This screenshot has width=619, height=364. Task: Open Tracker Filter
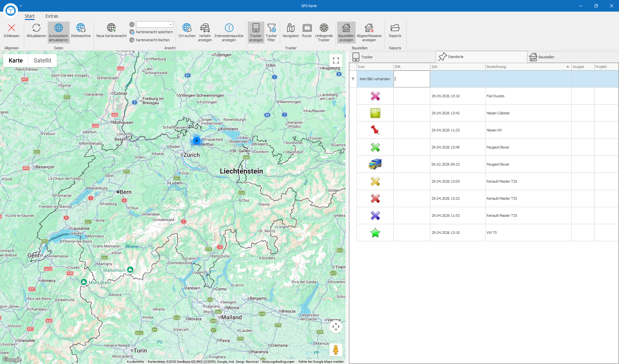(x=271, y=32)
